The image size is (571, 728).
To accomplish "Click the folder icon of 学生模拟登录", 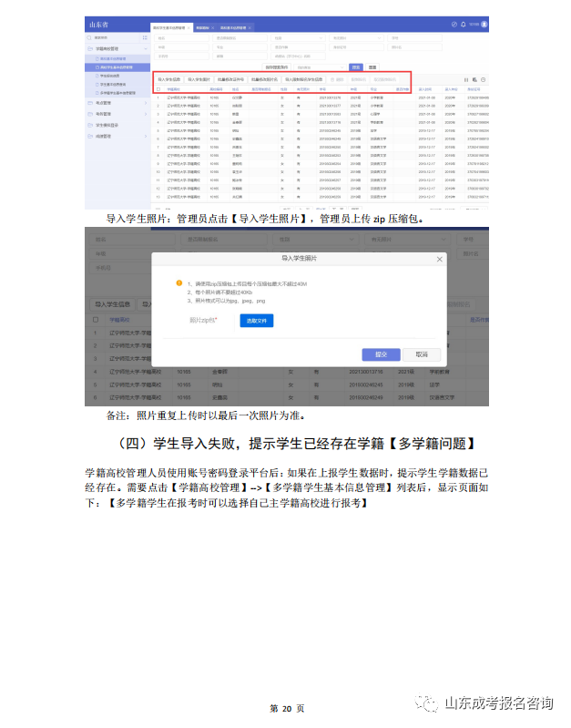I will [90, 126].
